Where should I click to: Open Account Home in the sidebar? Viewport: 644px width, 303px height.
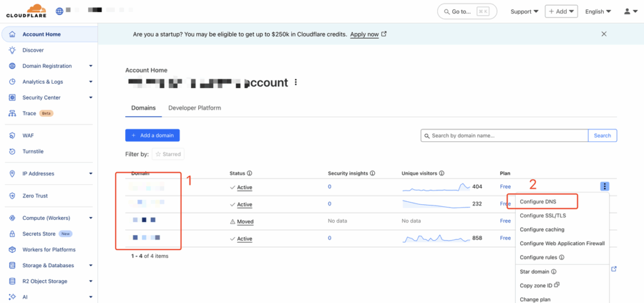(50, 35)
